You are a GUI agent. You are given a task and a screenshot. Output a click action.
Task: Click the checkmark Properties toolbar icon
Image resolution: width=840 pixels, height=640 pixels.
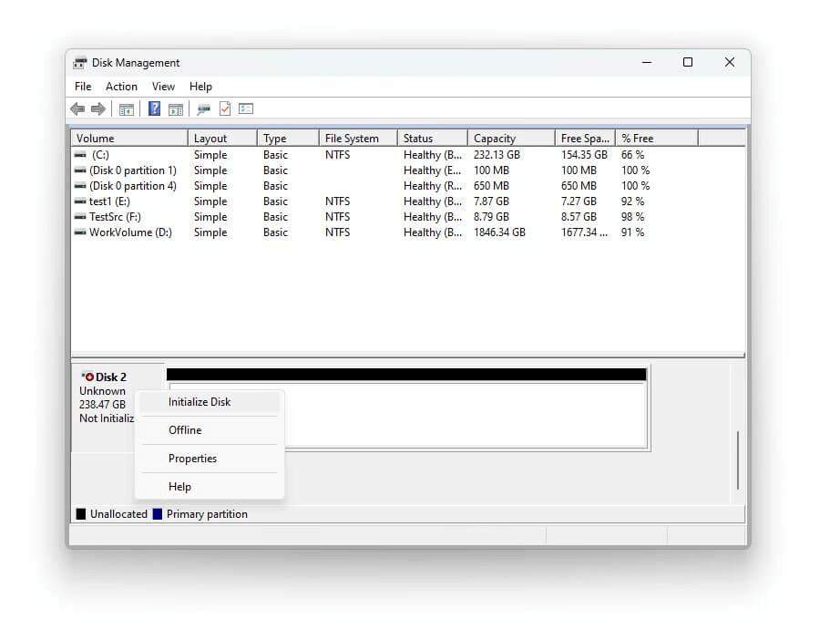(225, 108)
